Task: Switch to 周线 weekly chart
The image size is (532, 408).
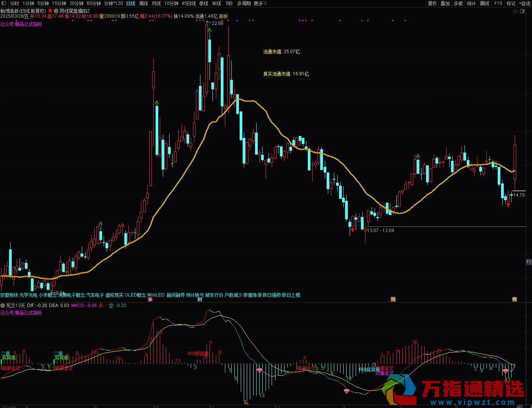Action: coord(144,3)
